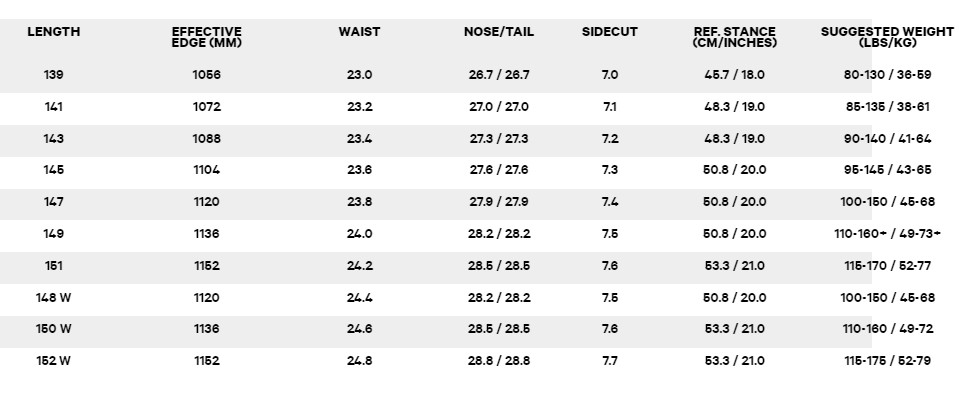Select the 150 W length cell
This screenshot has height=412, width=972.
coord(53,329)
